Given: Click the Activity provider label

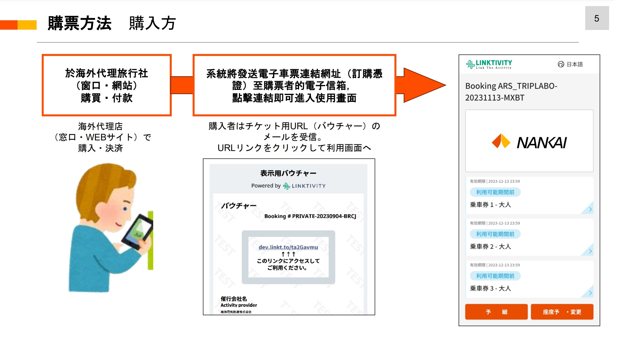Looking at the screenshot, I should [x=239, y=305].
